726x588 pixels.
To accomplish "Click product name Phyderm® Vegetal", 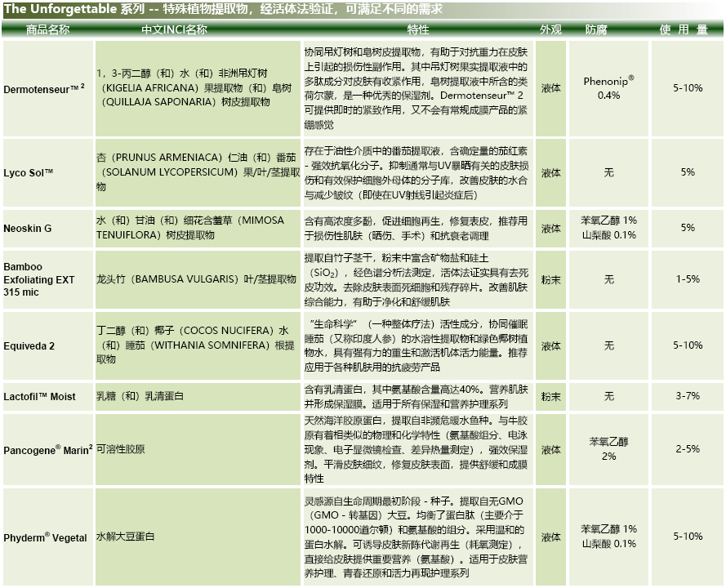I will (45, 537).
